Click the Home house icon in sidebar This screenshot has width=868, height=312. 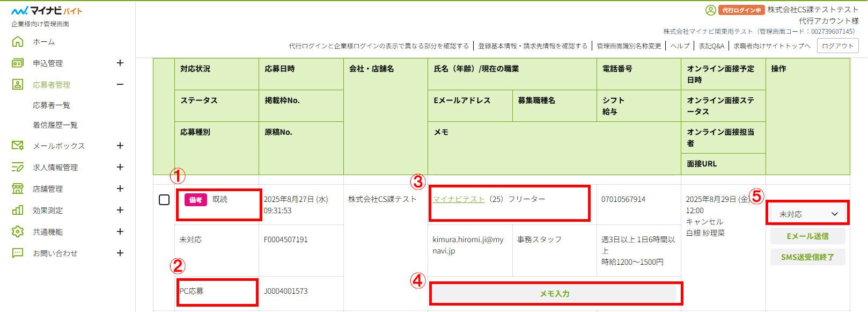pos(18,41)
